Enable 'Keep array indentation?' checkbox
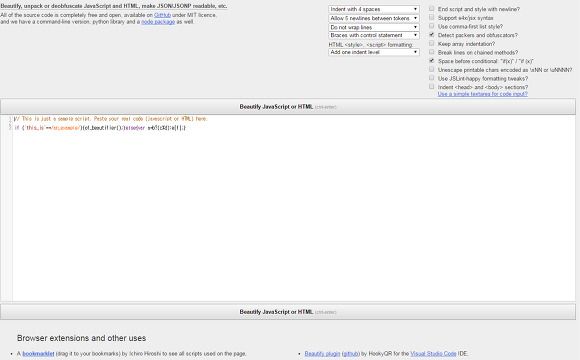Screen dimensions: 580x360 pyautogui.click(x=431, y=43)
